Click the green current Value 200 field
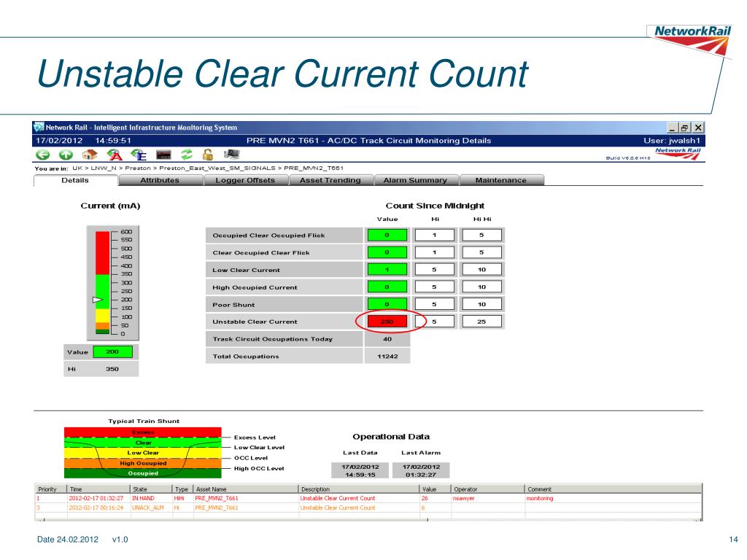 tap(113, 352)
